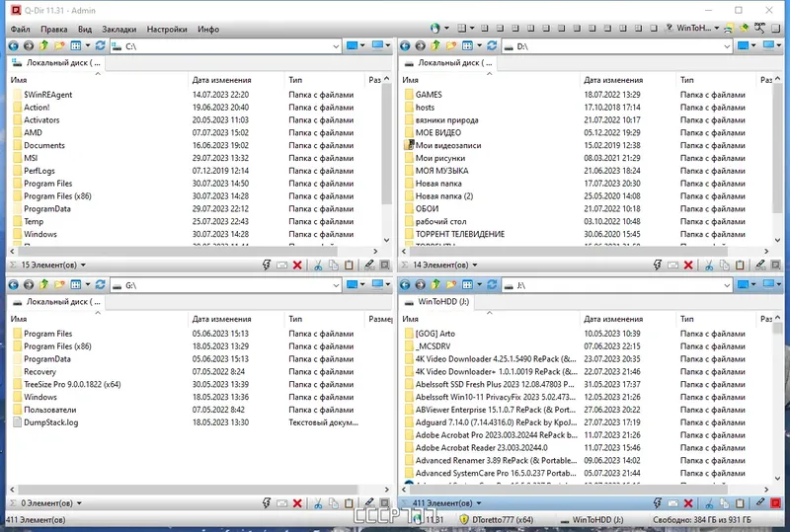Select the Program Files folder in C:\ pane
Viewport: 790px width, 532px height.
(x=48, y=184)
